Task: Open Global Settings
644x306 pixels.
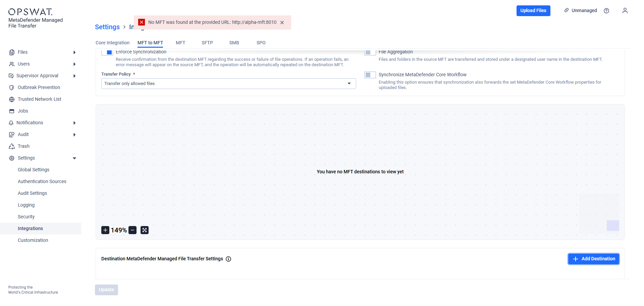Action: pyautogui.click(x=34, y=170)
